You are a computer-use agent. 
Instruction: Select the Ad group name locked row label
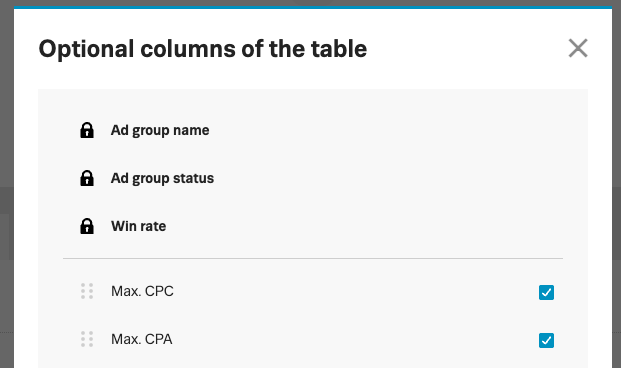point(160,130)
